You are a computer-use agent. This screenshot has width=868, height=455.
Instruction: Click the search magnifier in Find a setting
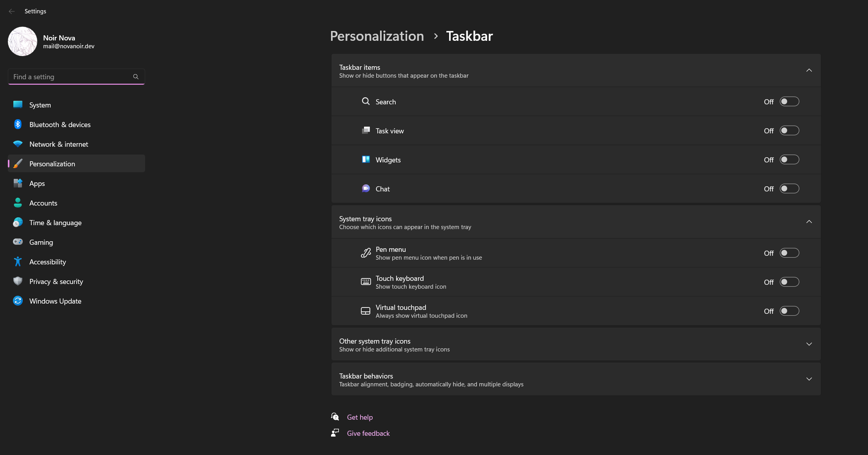pos(136,77)
